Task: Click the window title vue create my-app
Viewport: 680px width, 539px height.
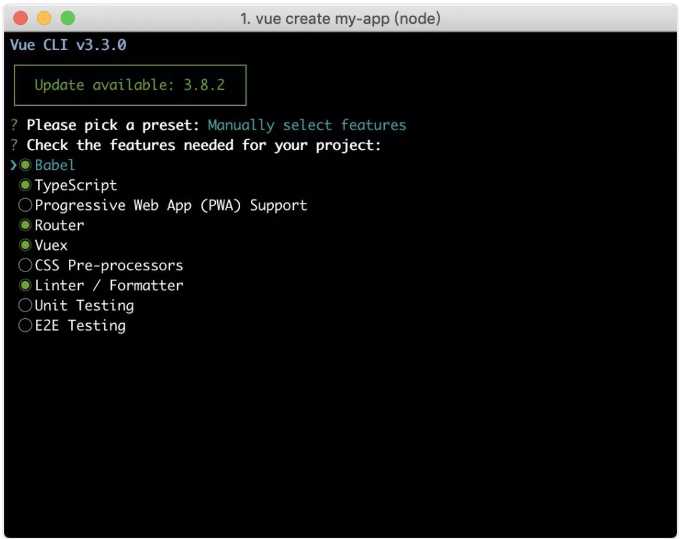Action: coord(340,18)
